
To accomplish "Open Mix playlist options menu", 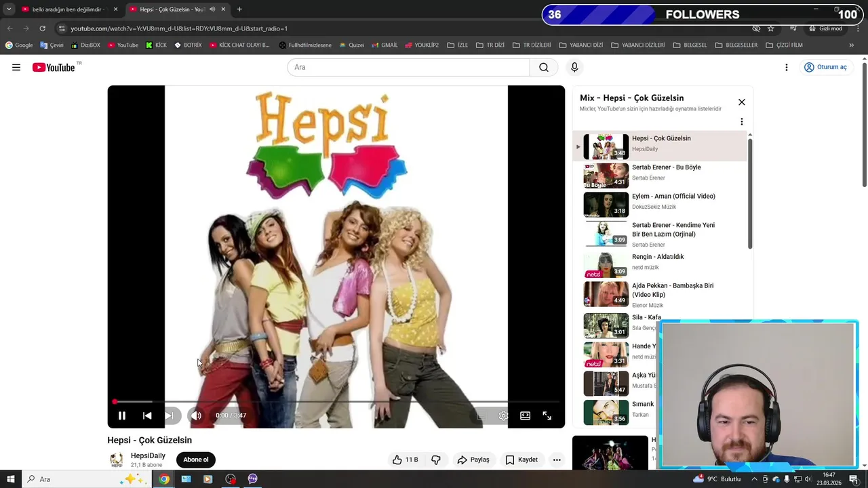I will [741, 122].
